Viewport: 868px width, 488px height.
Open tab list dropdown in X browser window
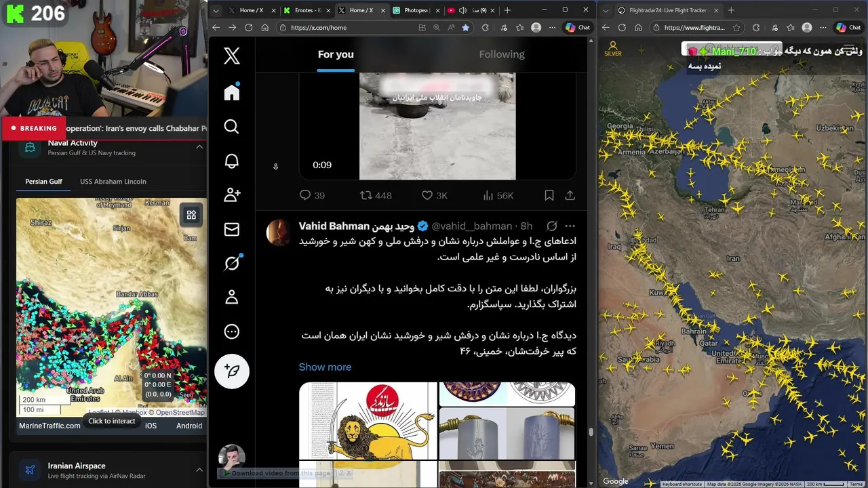click(215, 10)
